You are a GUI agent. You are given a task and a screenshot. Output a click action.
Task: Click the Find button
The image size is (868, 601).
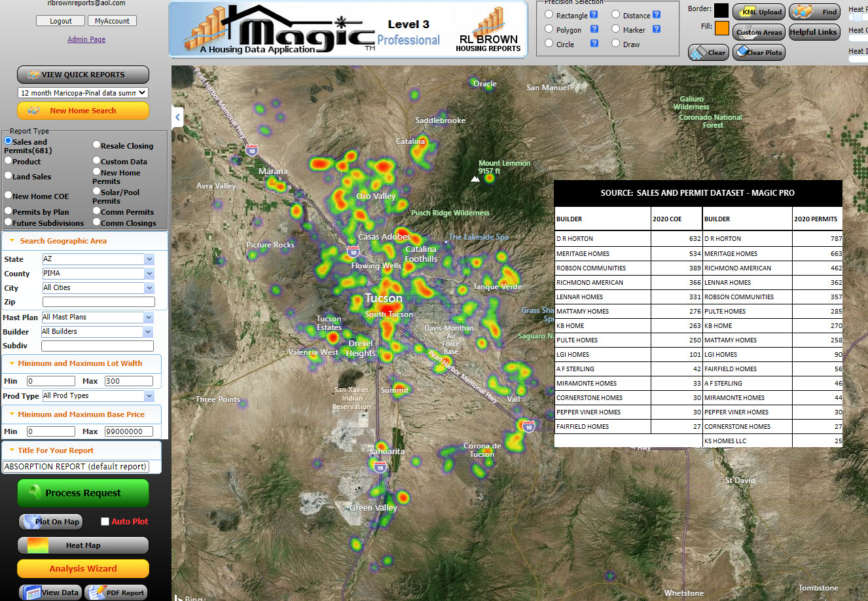pyautogui.click(x=814, y=12)
